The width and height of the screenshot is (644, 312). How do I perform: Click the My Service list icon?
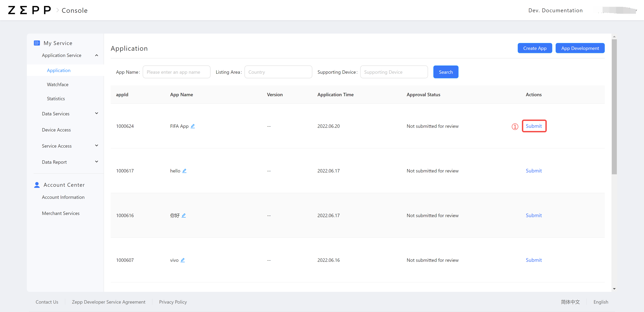tap(37, 43)
